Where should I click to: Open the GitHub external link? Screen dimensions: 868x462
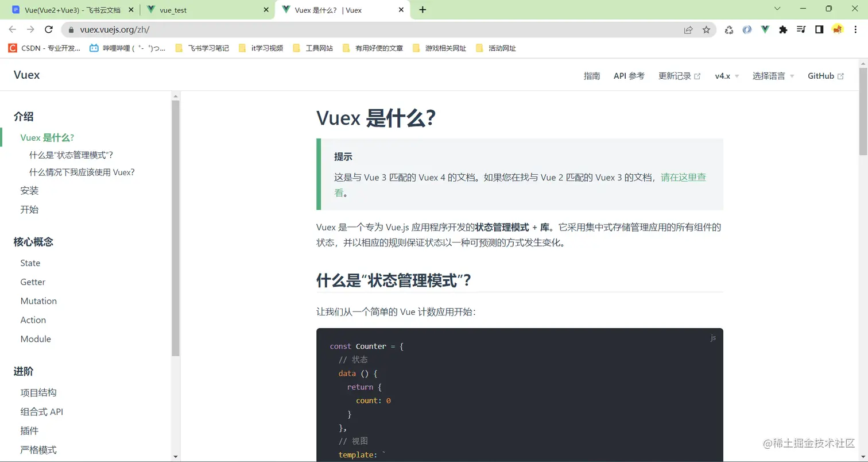pyautogui.click(x=826, y=76)
